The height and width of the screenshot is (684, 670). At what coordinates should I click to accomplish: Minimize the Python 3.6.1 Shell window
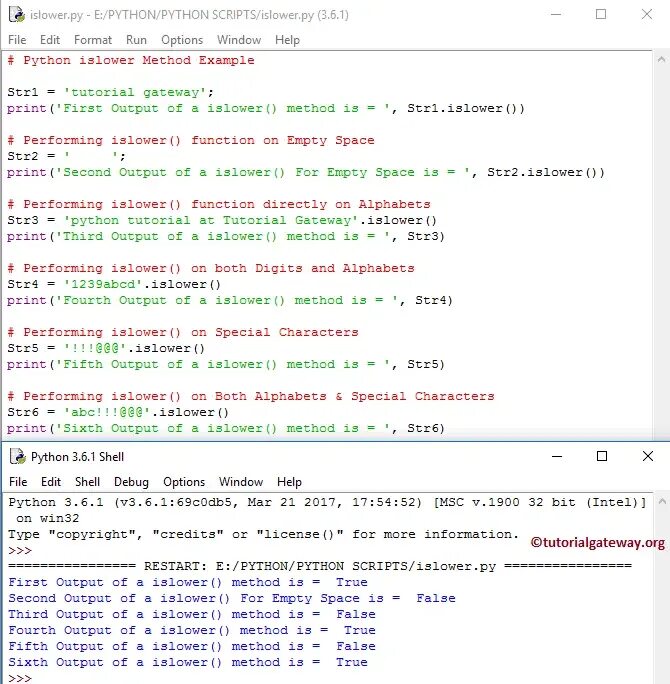pos(557,456)
